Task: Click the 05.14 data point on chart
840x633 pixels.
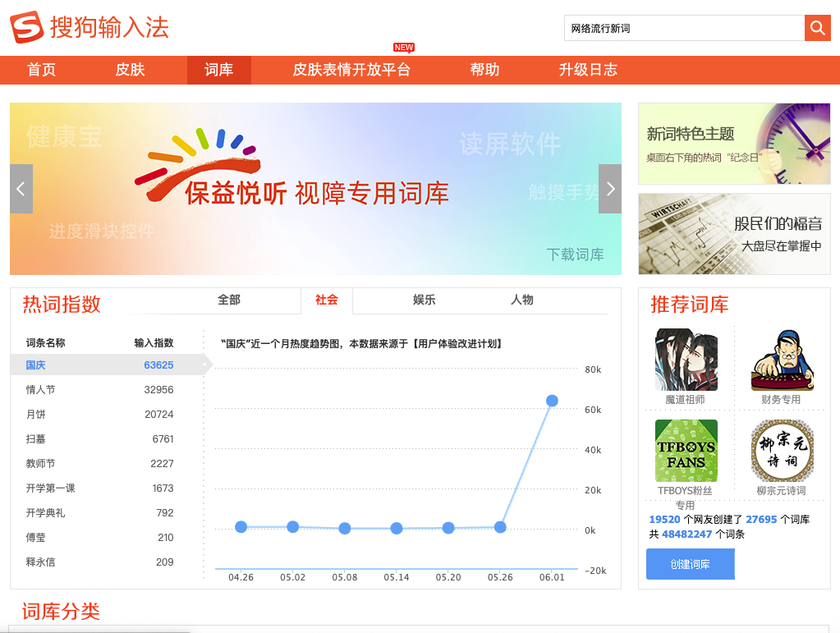Action: pos(397,529)
